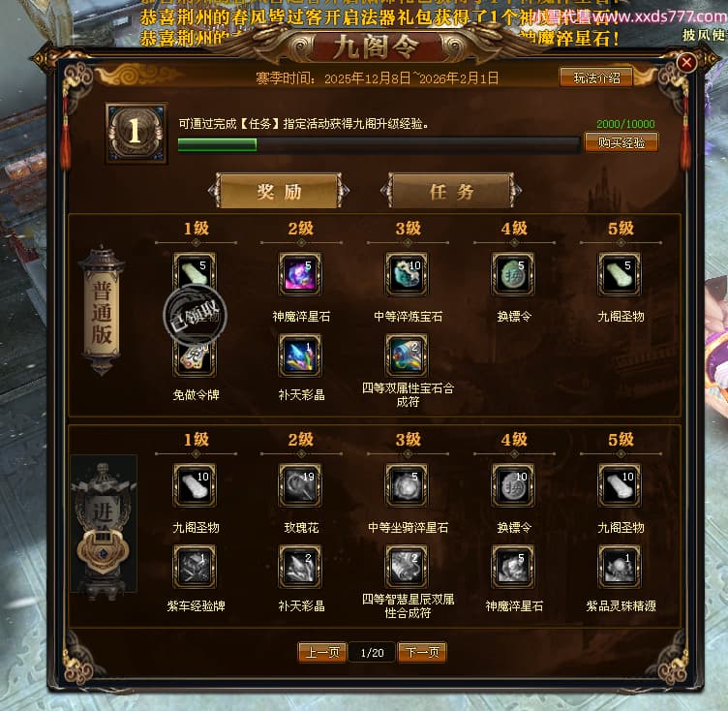Click the 换镖令 icon under 普通版 4级

click(513, 274)
